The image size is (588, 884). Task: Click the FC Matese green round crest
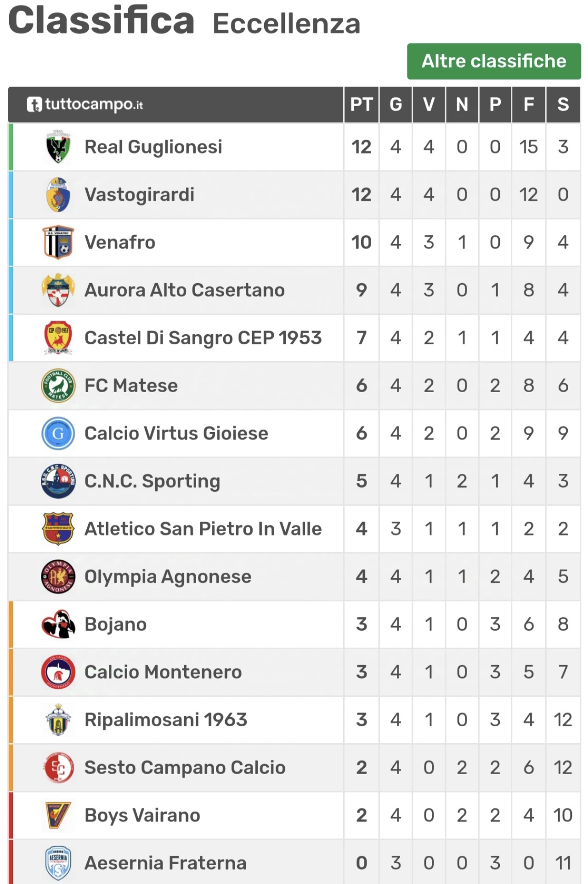coord(58,386)
